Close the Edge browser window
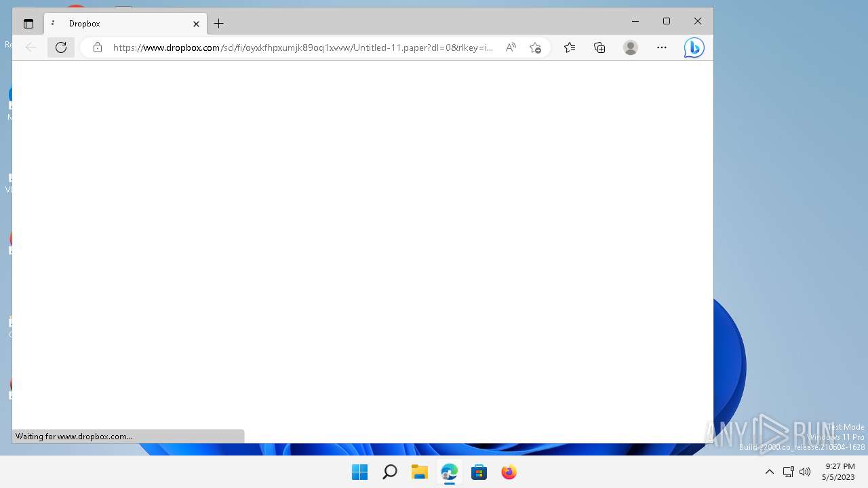The image size is (868, 488). [x=698, y=22]
